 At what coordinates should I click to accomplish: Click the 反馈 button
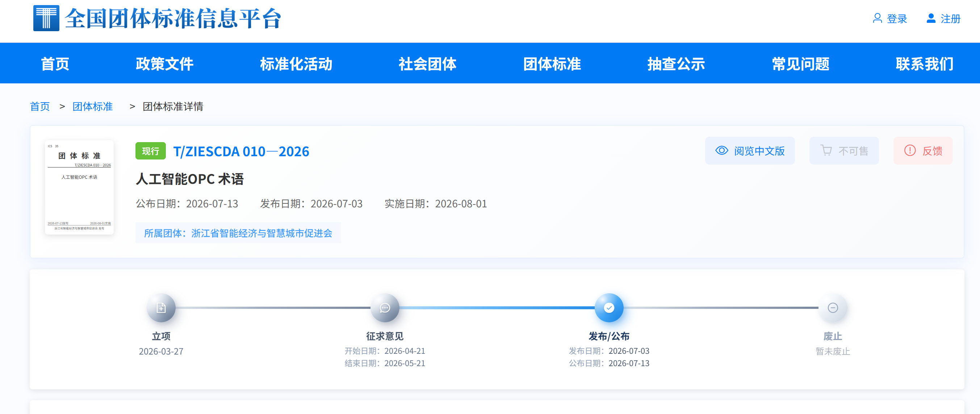[923, 150]
